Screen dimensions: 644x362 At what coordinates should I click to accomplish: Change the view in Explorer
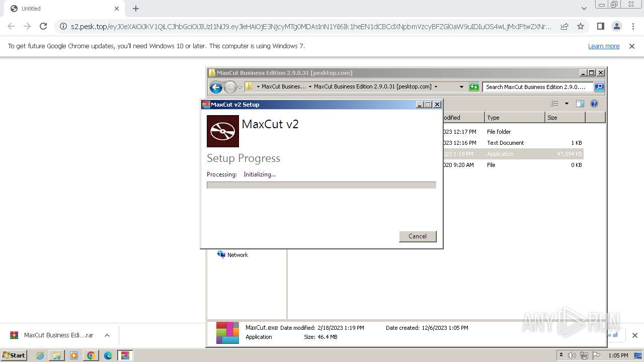[554, 104]
